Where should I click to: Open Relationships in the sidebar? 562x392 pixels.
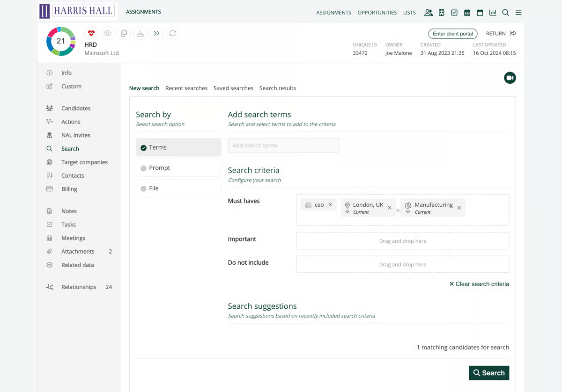(79, 287)
